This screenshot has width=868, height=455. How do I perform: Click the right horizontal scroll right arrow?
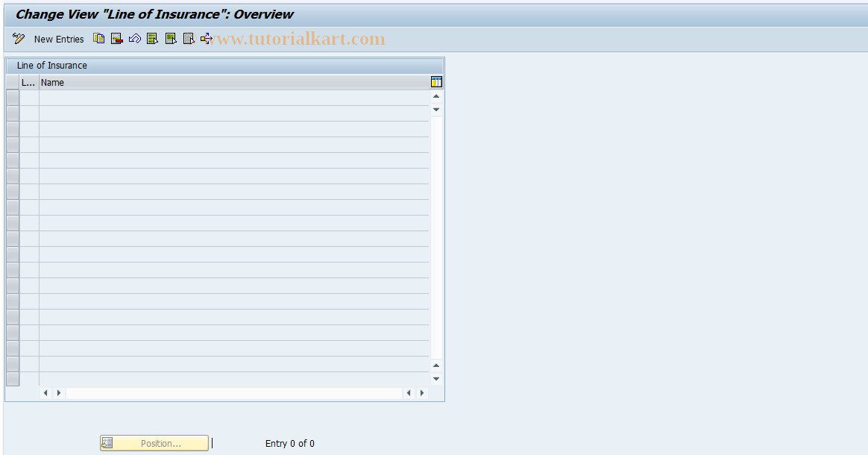pyautogui.click(x=422, y=393)
